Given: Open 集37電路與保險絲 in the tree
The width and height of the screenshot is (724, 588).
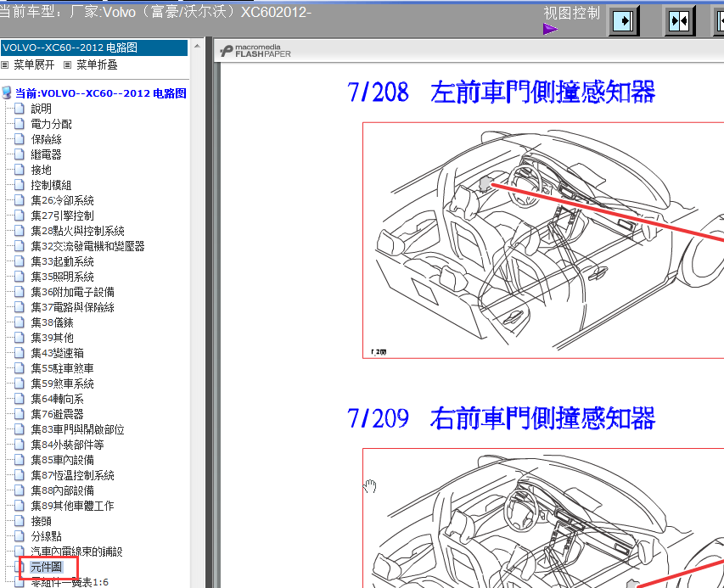Looking at the screenshot, I should click(x=72, y=307).
